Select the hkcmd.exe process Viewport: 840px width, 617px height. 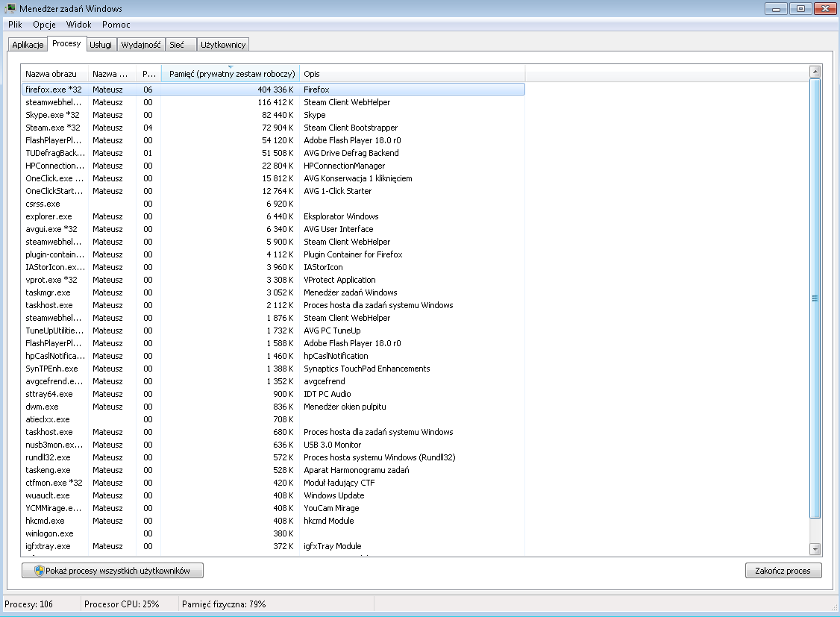tap(273, 521)
